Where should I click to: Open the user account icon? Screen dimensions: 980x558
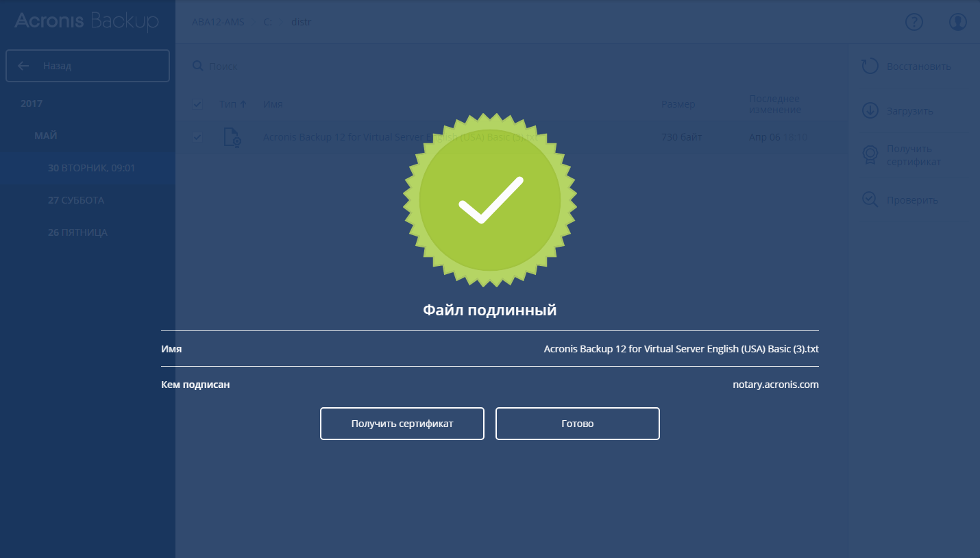(958, 22)
